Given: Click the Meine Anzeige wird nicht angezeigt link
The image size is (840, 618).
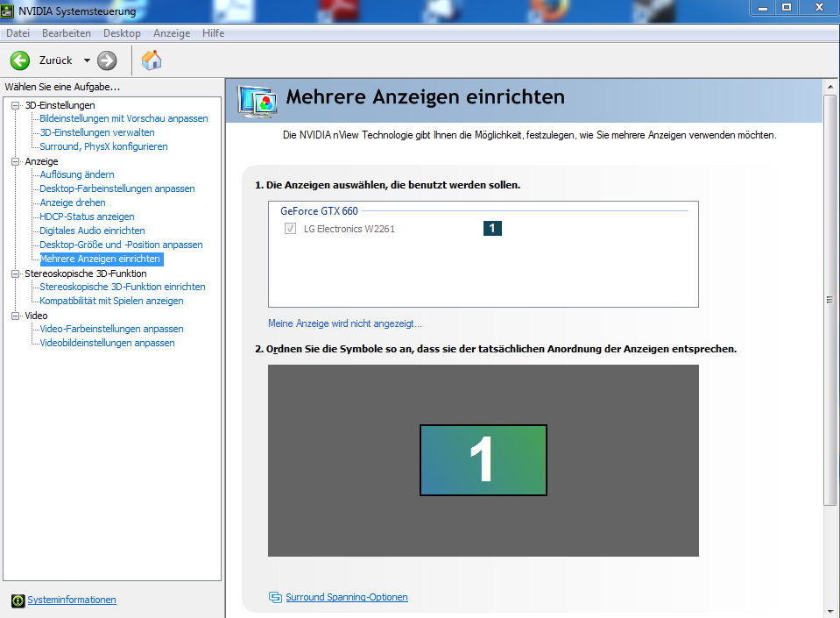Looking at the screenshot, I should 345,323.
